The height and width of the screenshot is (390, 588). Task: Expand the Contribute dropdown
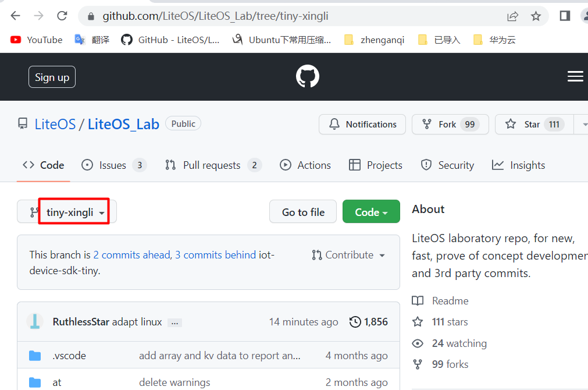(348, 255)
